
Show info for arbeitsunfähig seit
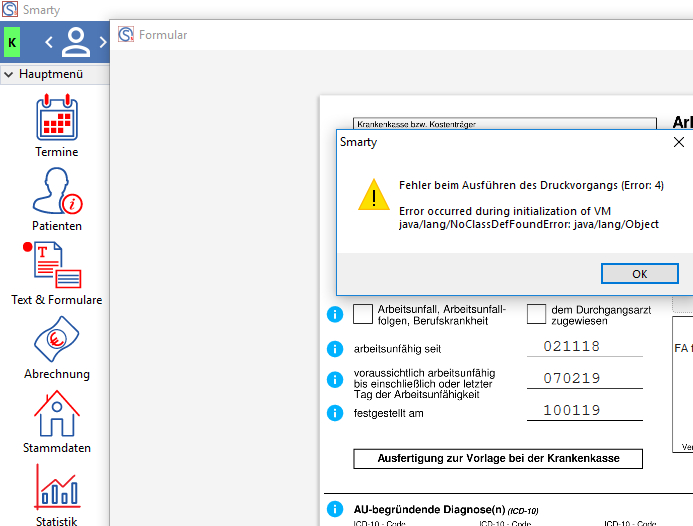(x=335, y=349)
